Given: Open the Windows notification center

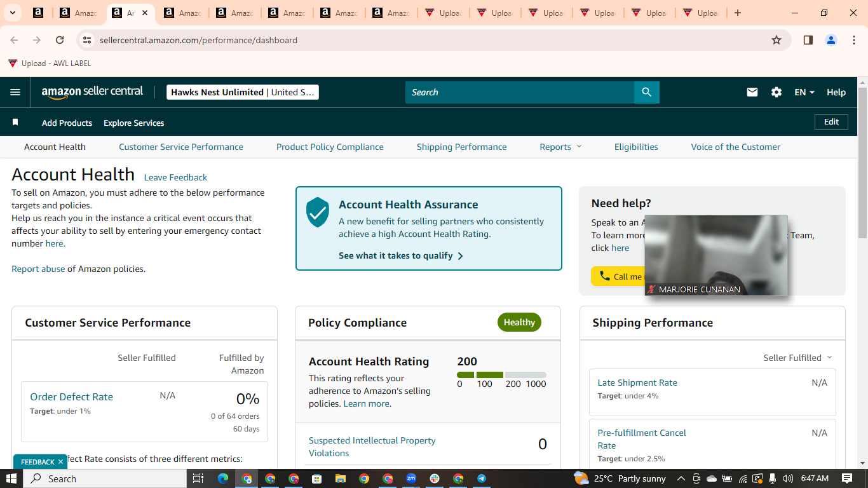Looking at the screenshot, I should coord(847,478).
